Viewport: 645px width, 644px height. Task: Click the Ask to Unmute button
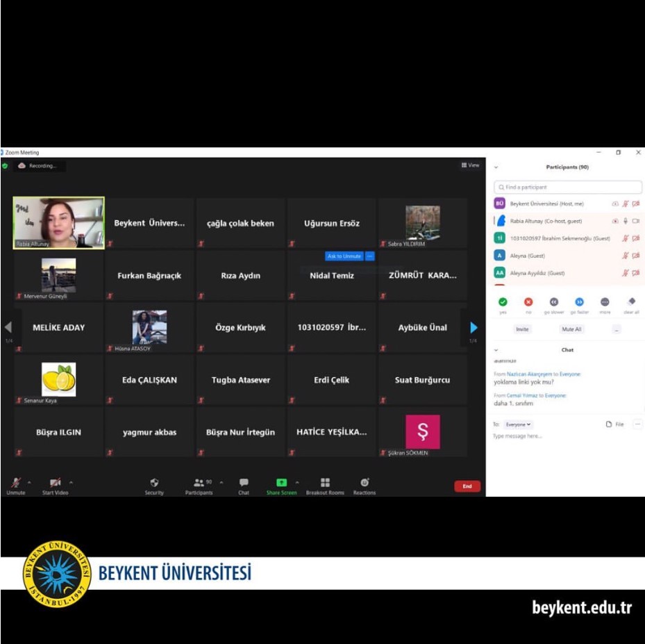[344, 256]
